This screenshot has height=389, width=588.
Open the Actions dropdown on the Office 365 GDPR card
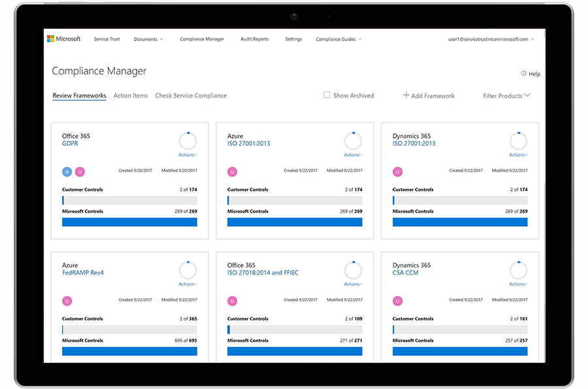[x=188, y=155]
